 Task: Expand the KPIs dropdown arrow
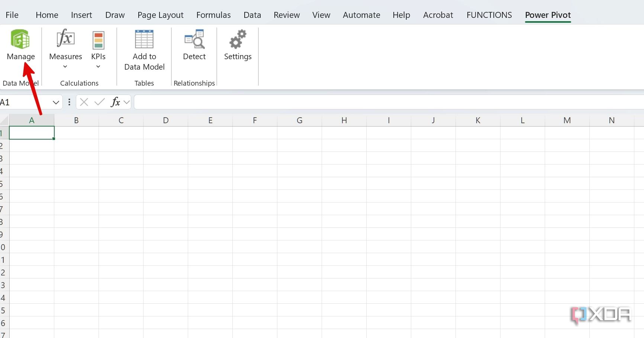(98, 66)
